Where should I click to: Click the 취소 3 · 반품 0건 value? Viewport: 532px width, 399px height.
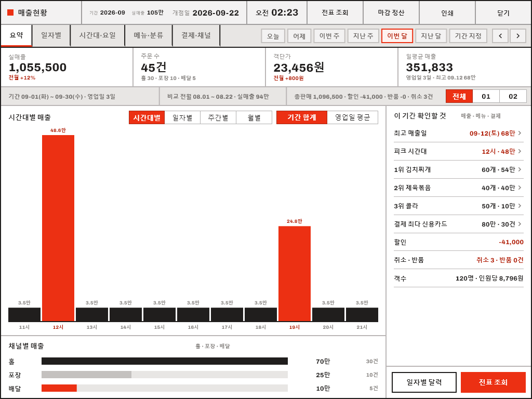click(500, 260)
